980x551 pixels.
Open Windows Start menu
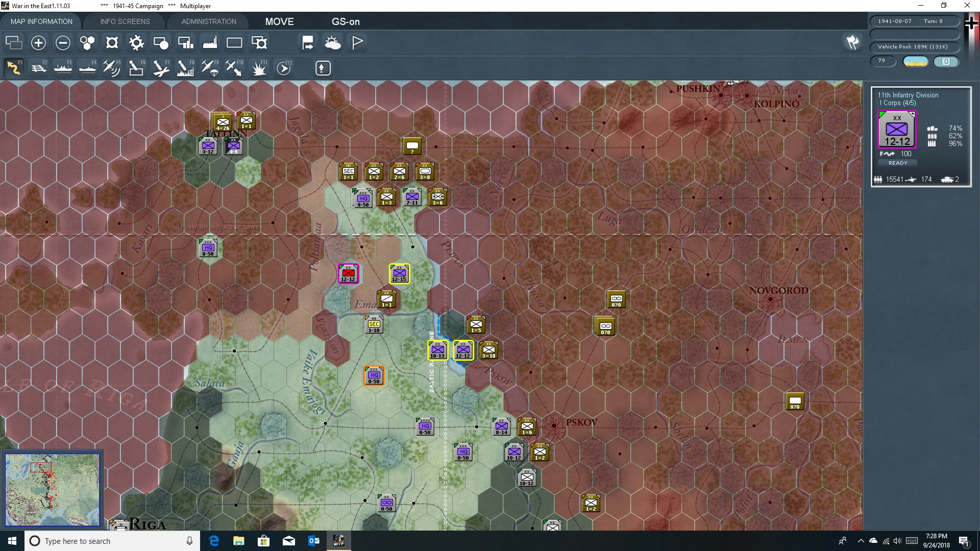(12, 541)
